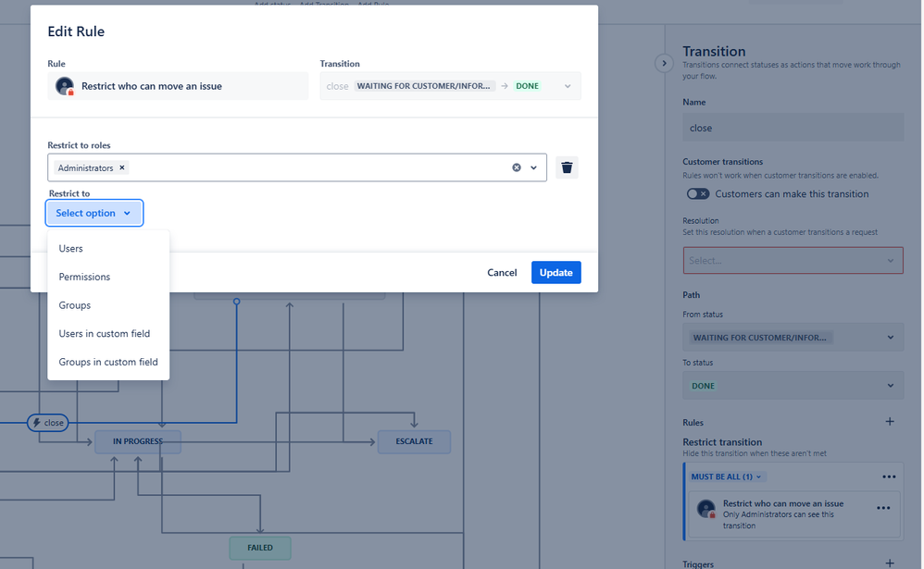Add a trigger with plus icon
Viewport: 924px width, 569px height.
click(x=890, y=563)
